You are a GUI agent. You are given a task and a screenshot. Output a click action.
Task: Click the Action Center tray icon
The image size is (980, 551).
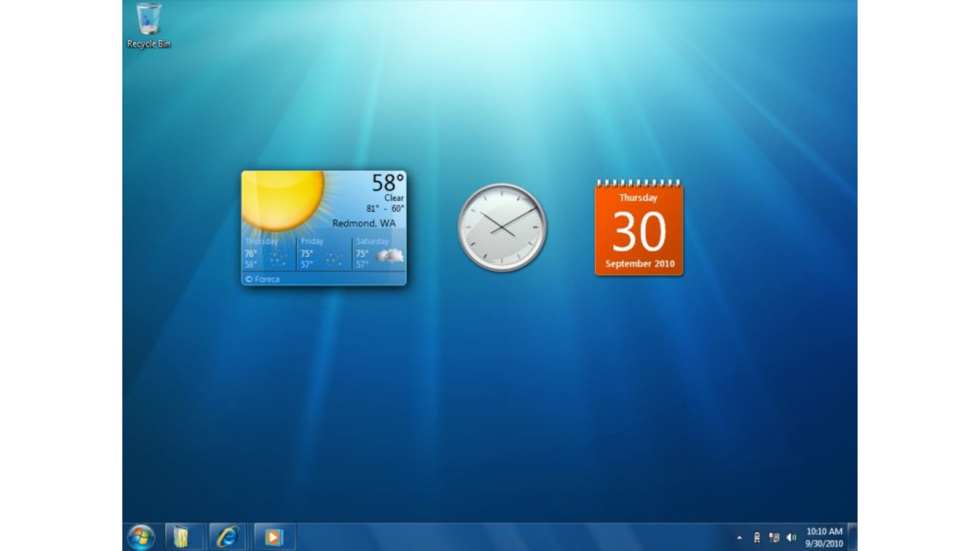757,537
